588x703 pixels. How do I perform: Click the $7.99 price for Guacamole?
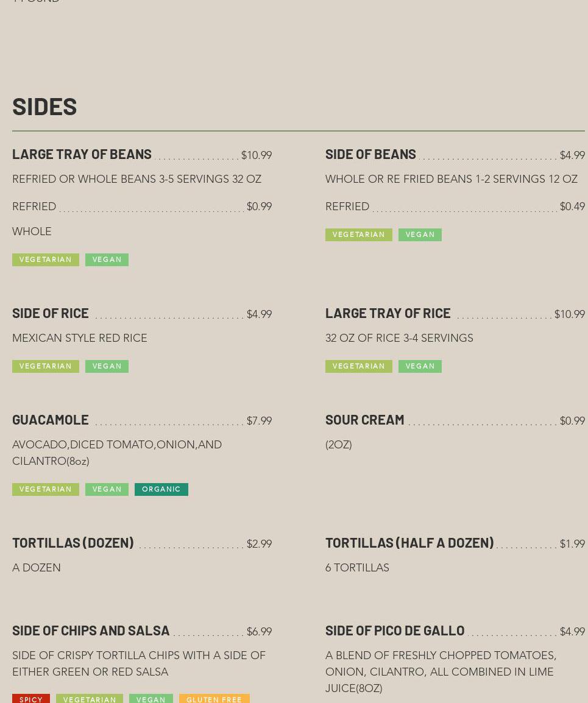click(259, 422)
